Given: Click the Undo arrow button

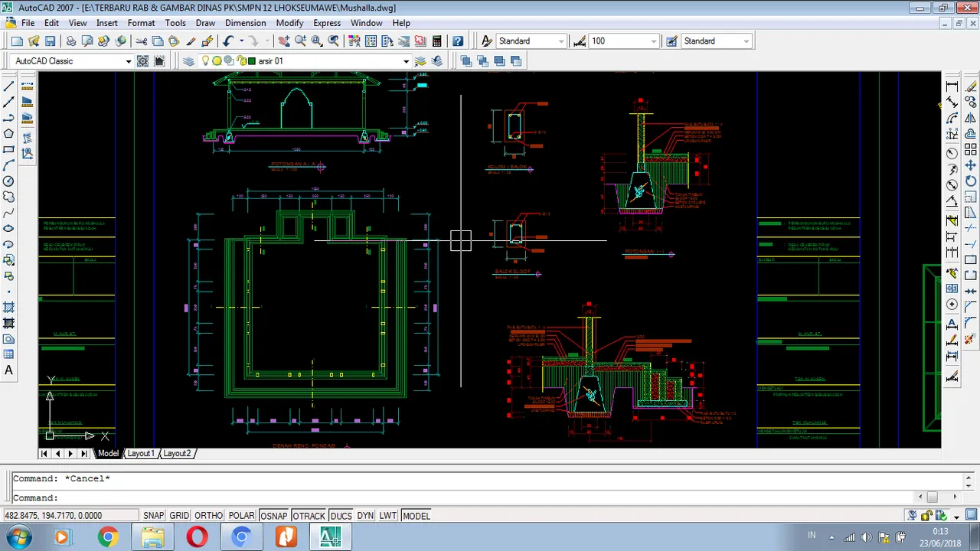Looking at the screenshot, I should coord(228,41).
